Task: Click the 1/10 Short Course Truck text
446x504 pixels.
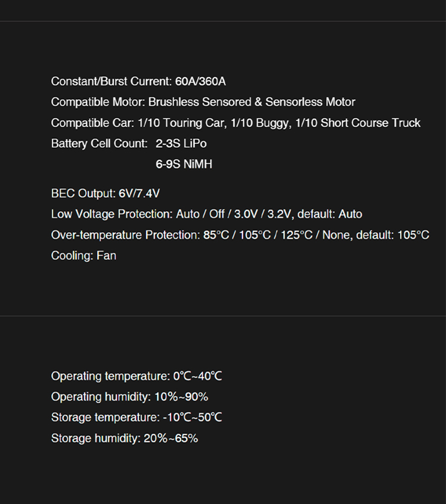Action: [x=358, y=123]
